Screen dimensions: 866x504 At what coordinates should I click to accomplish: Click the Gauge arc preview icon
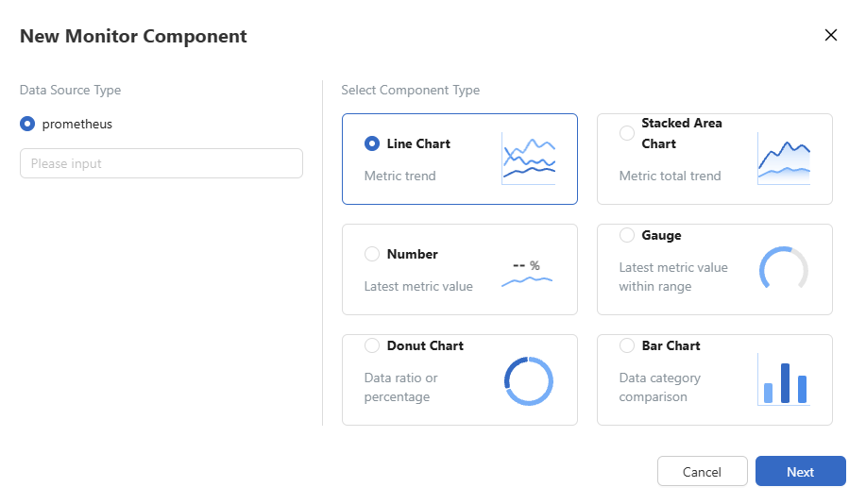[x=784, y=268]
